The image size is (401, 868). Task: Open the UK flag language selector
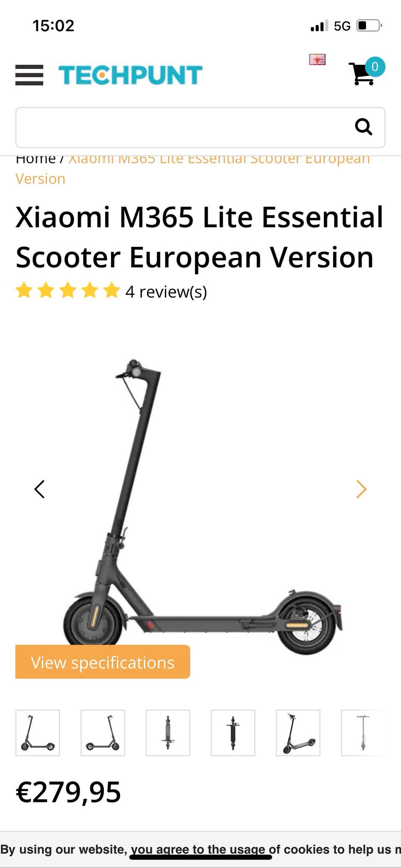coord(317,59)
